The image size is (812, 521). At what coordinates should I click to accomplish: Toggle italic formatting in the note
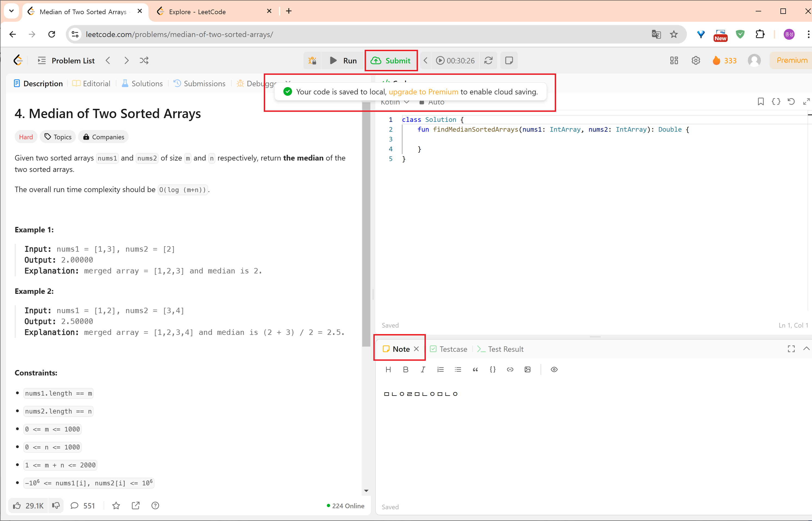(423, 369)
